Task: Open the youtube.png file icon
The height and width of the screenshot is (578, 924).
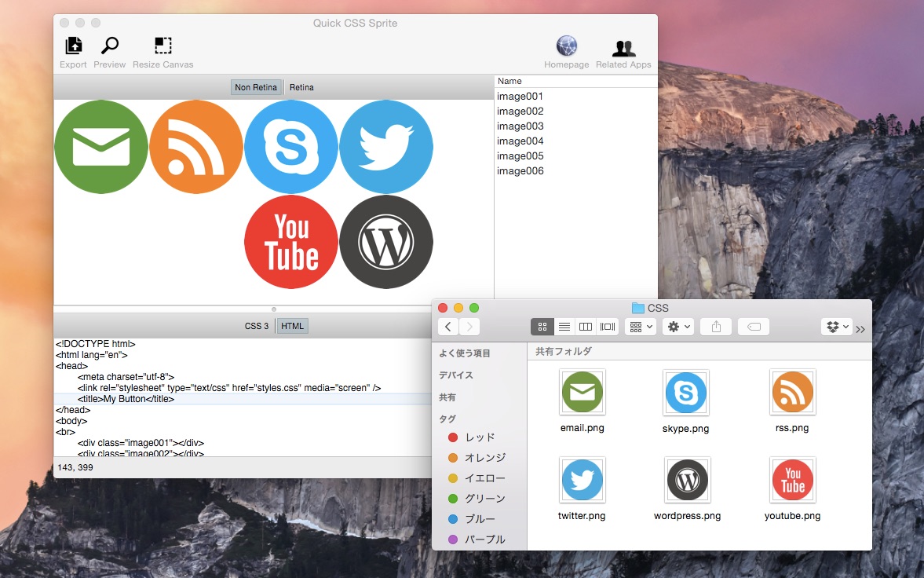Action: [x=793, y=480]
